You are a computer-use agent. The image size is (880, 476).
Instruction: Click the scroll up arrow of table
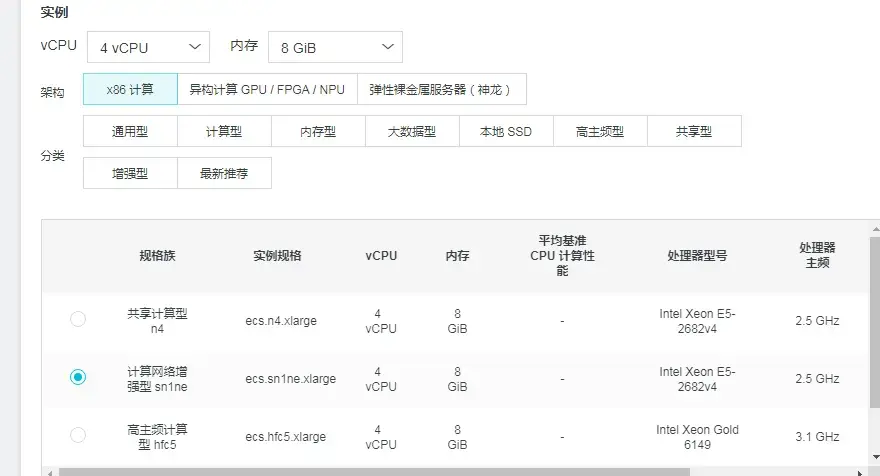876,230
